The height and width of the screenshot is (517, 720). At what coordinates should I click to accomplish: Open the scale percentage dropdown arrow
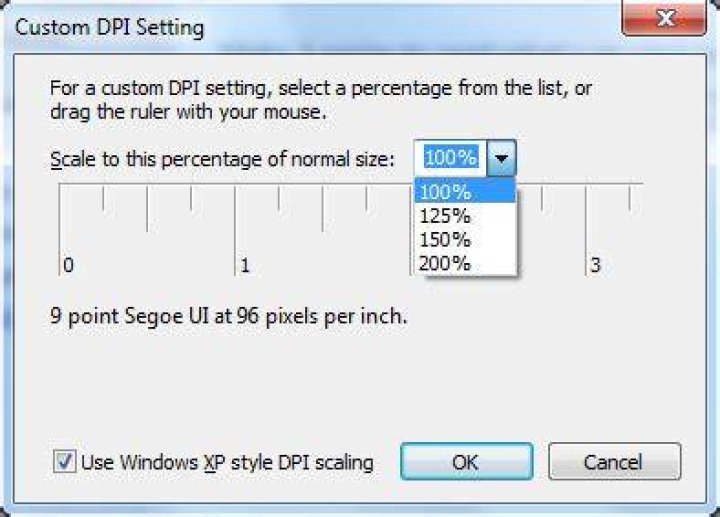[x=501, y=158]
